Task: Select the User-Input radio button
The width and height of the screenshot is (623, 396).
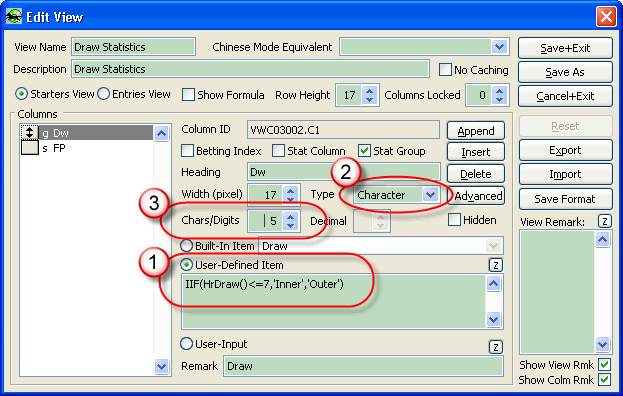Action: click(x=186, y=344)
